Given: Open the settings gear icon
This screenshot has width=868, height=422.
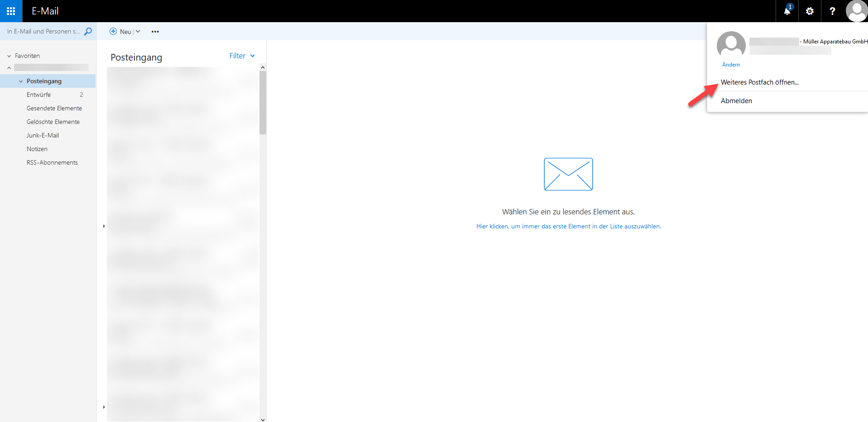Looking at the screenshot, I should pos(810,11).
